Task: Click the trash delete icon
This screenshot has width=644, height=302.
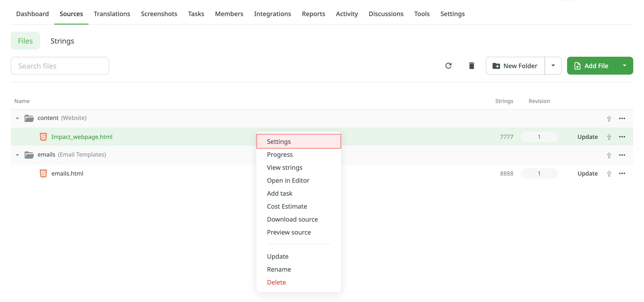Action: (x=472, y=66)
